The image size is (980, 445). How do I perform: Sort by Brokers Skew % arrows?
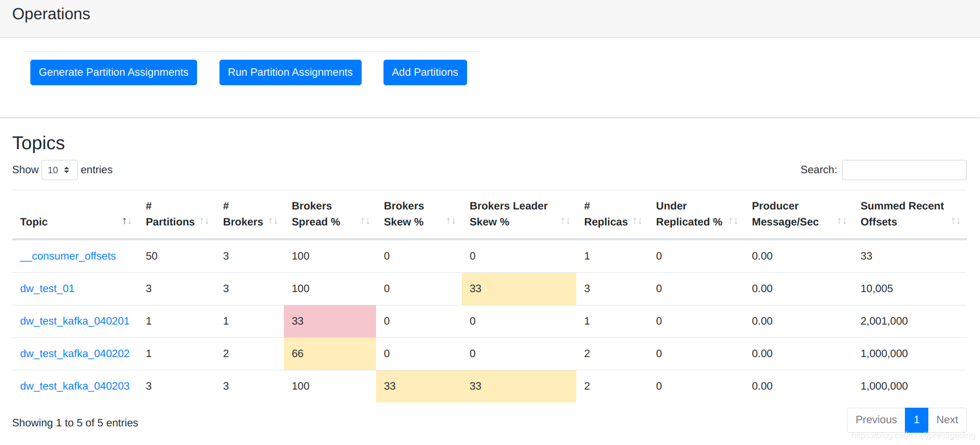[x=451, y=221]
